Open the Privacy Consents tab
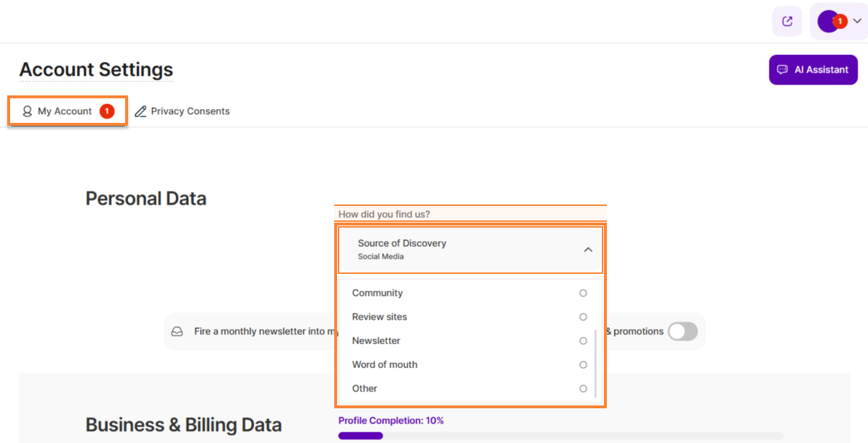This screenshot has width=868, height=443. click(x=190, y=111)
